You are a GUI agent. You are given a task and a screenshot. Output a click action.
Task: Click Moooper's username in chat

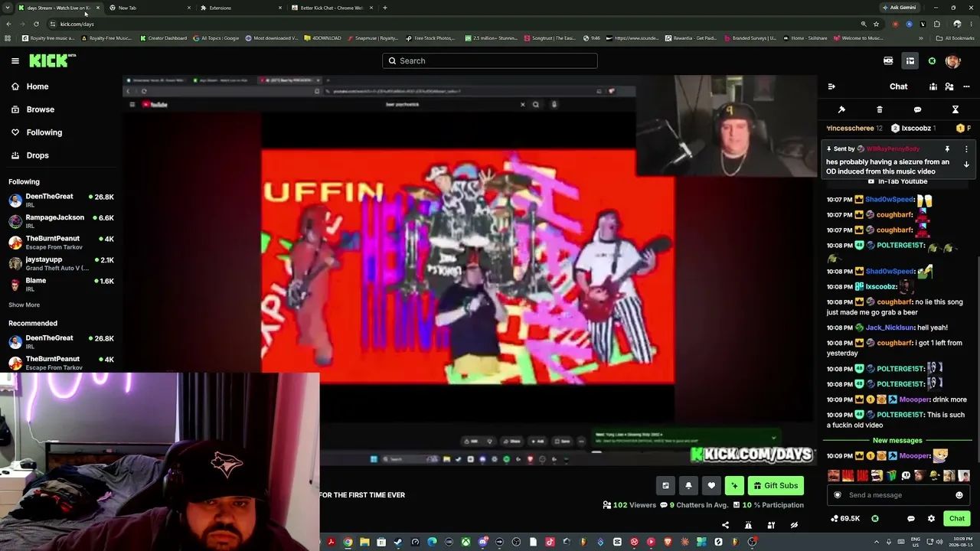[914, 399]
